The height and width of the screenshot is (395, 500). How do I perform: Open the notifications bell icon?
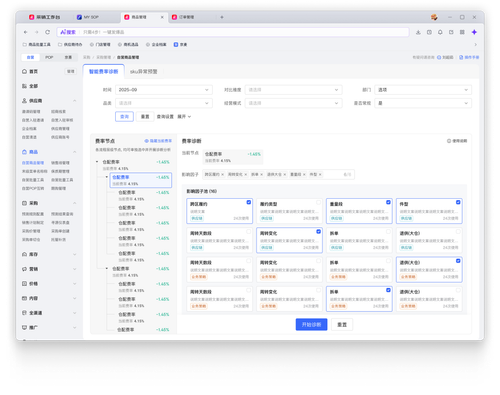(x=440, y=32)
